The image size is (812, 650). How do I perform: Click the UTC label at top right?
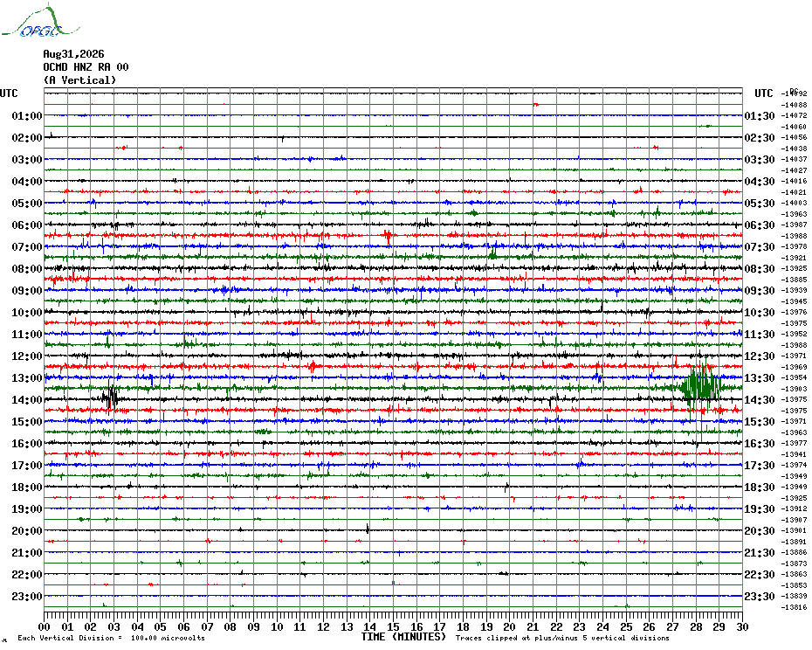point(764,93)
